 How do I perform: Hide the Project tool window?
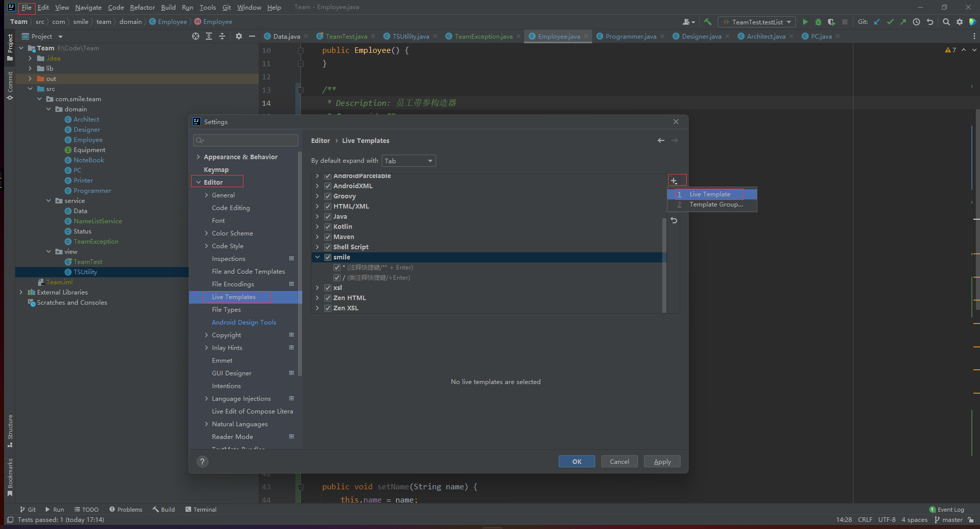pyautogui.click(x=252, y=36)
